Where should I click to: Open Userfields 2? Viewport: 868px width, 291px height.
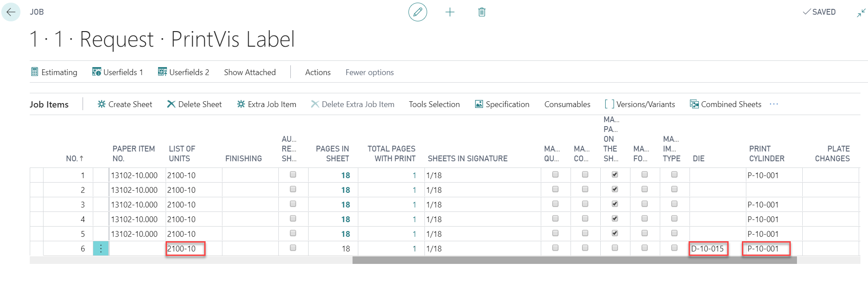(x=183, y=72)
